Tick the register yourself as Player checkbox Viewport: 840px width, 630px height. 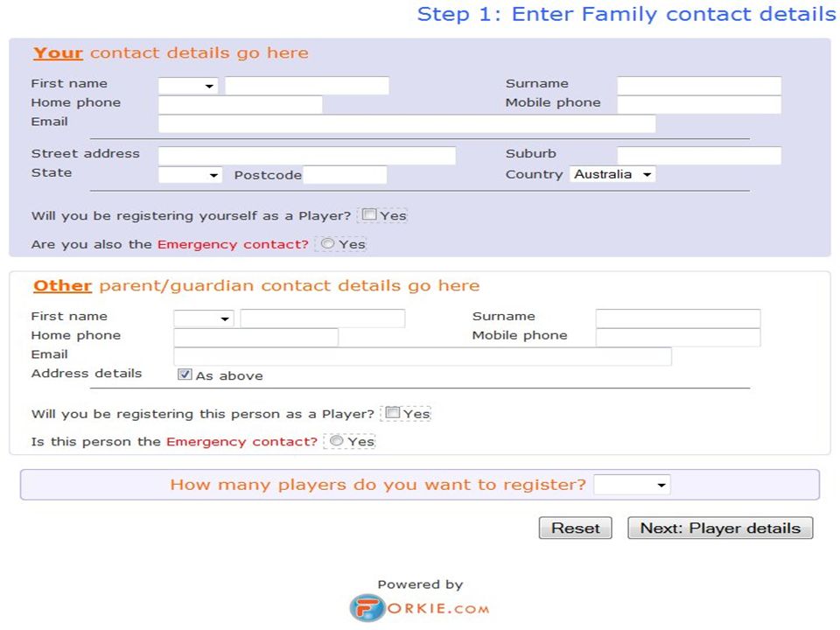(x=369, y=215)
